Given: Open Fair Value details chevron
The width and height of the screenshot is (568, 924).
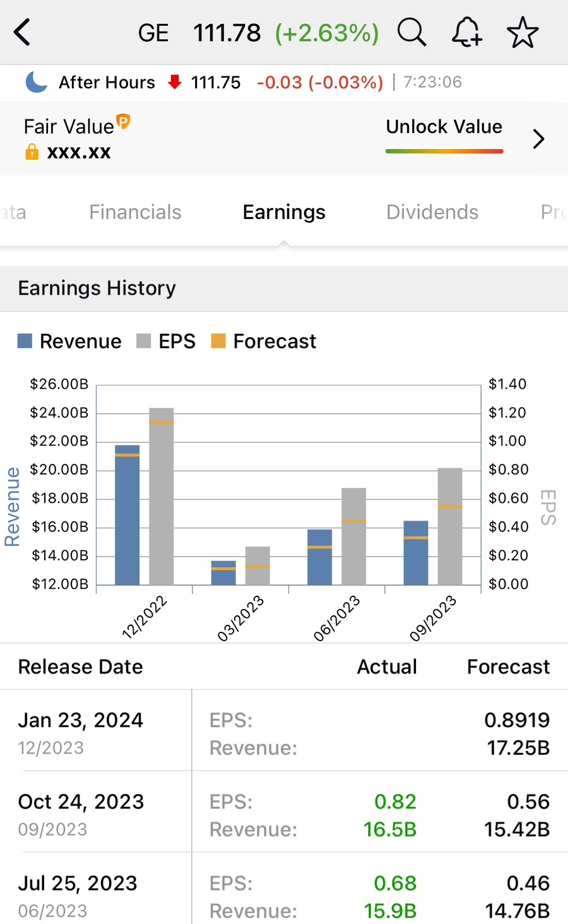Looking at the screenshot, I should tap(538, 139).
